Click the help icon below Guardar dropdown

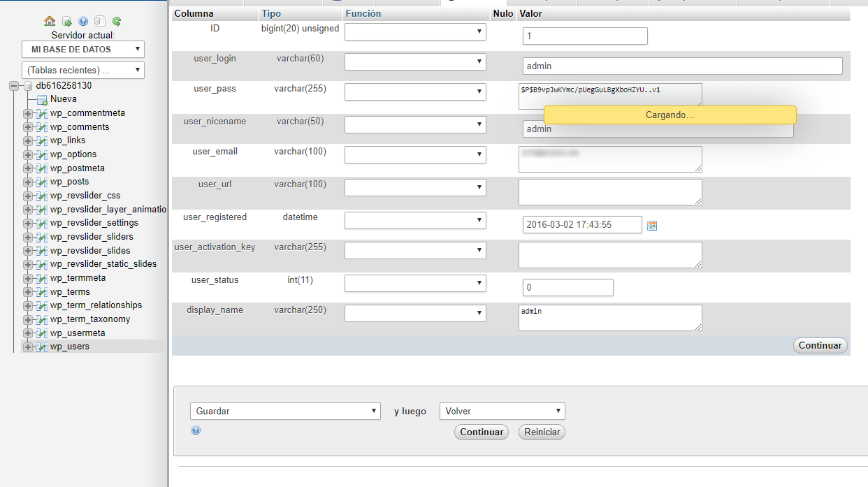tap(196, 430)
